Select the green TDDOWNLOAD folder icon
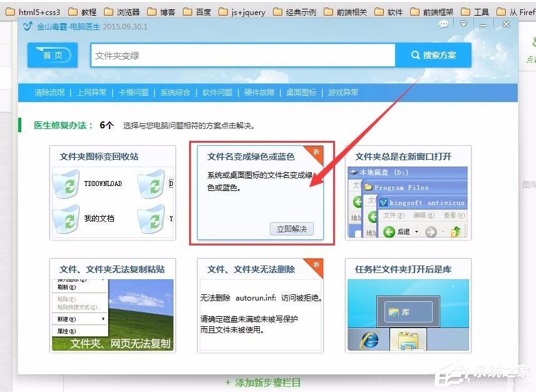Screen dimensions: 536x392 click(66, 184)
